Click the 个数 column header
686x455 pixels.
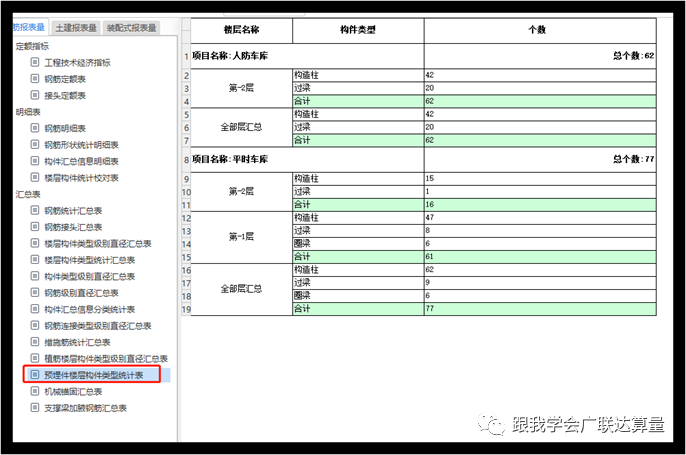[540, 30]
